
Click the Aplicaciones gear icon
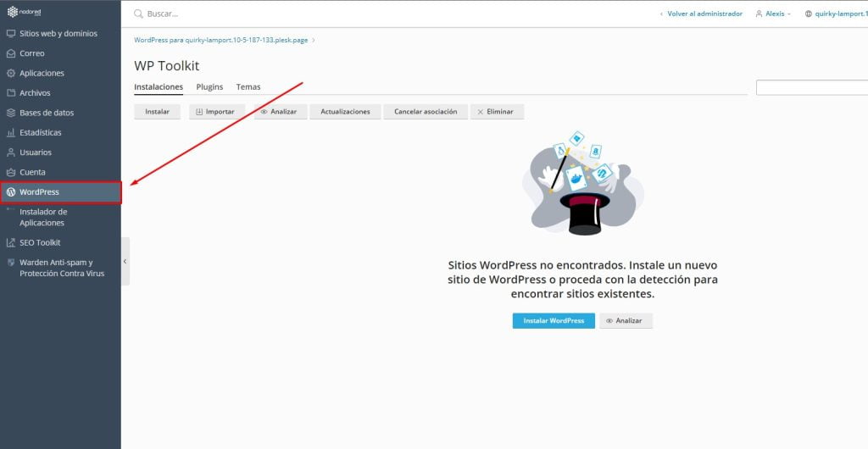click(x=10, y=73)
